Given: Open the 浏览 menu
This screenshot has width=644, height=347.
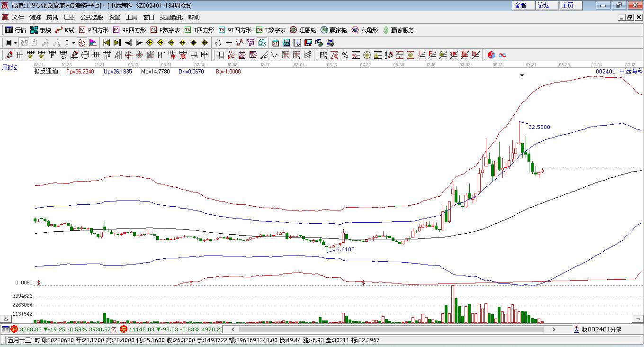Looking at the screenshot, I should click(x=35, y=18).
